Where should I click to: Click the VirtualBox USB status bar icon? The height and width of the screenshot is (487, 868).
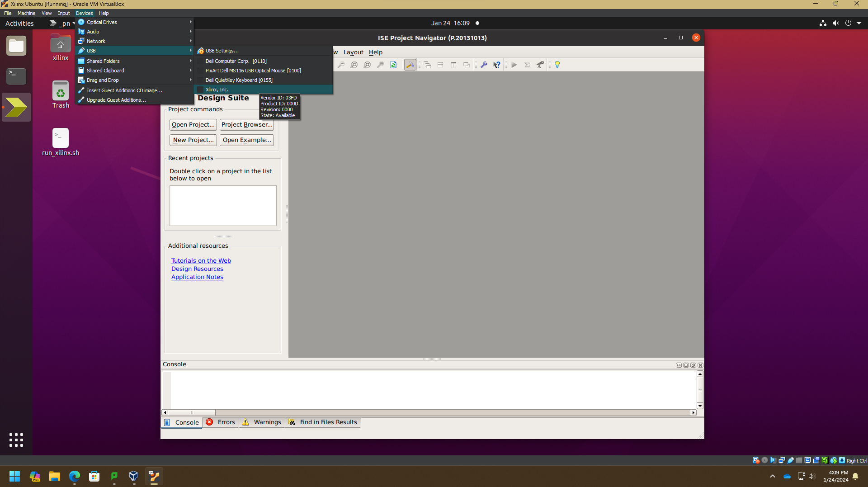coord(791,460)
